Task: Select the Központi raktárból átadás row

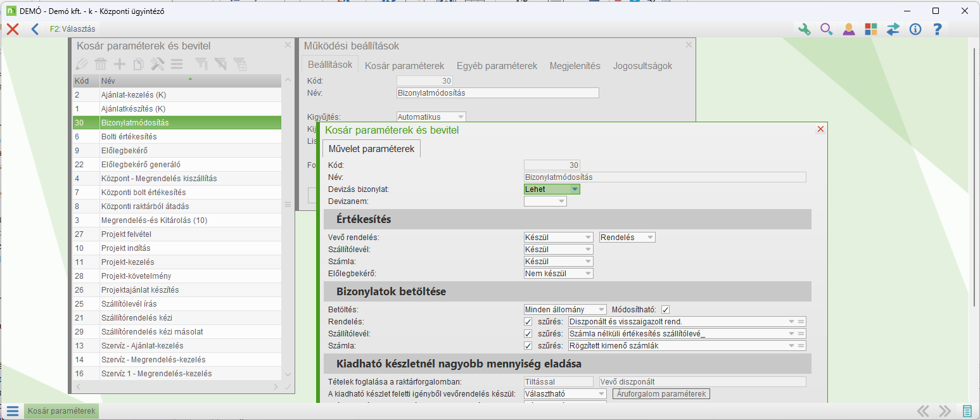Action: (x=177, y=206)
